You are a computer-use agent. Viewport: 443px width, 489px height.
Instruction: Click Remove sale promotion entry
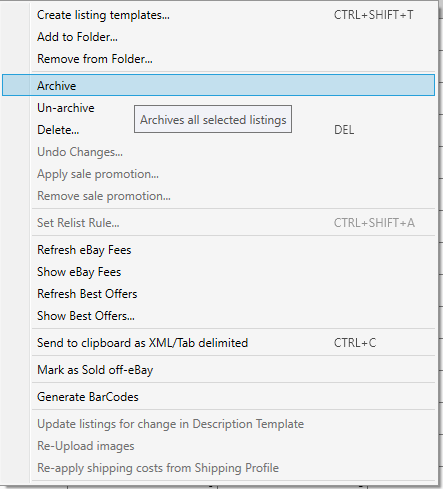[x=218, y=196]
